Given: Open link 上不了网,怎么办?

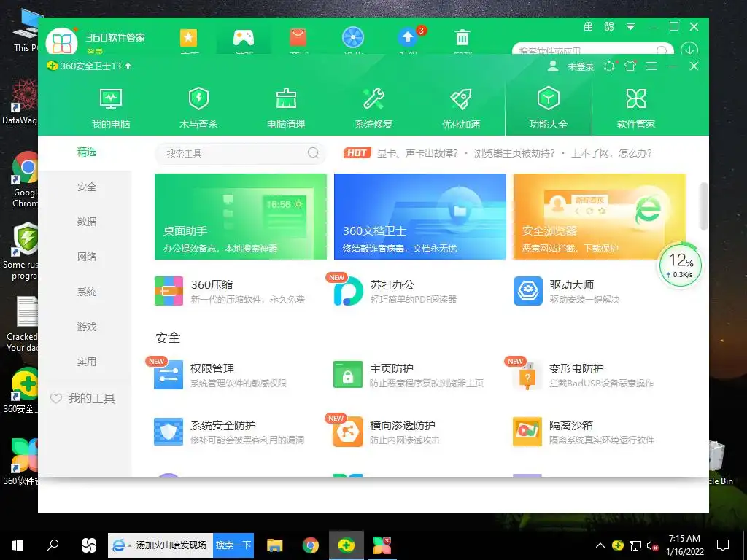Looking at the screenshot, I should (612, 153).
